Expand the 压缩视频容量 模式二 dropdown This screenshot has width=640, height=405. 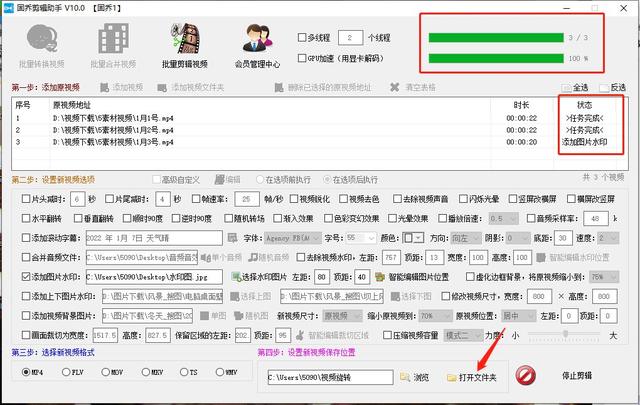(x=464, y=336)
